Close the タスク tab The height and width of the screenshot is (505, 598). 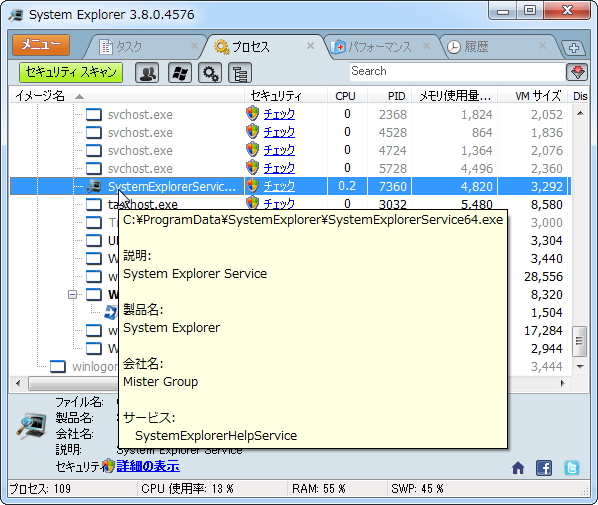click(x=194, y=46)
